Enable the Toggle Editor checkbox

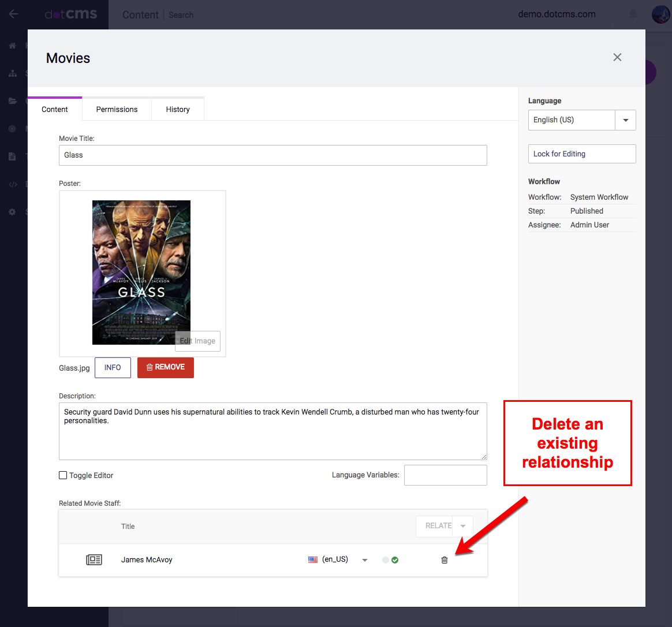point(63,475)
